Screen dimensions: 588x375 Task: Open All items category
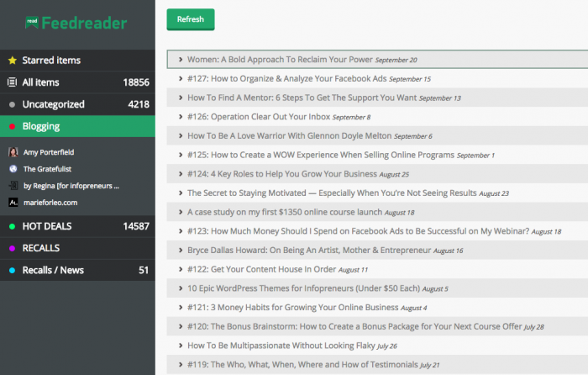point(77,82)
